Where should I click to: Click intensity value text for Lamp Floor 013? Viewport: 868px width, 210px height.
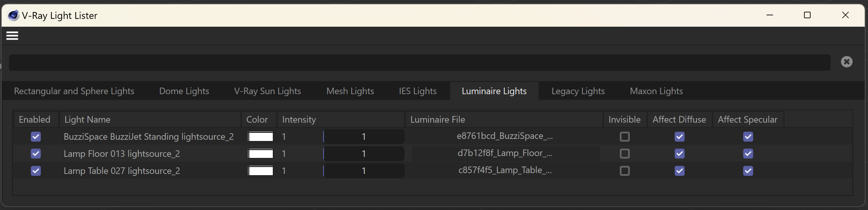[x=284, y=154]
